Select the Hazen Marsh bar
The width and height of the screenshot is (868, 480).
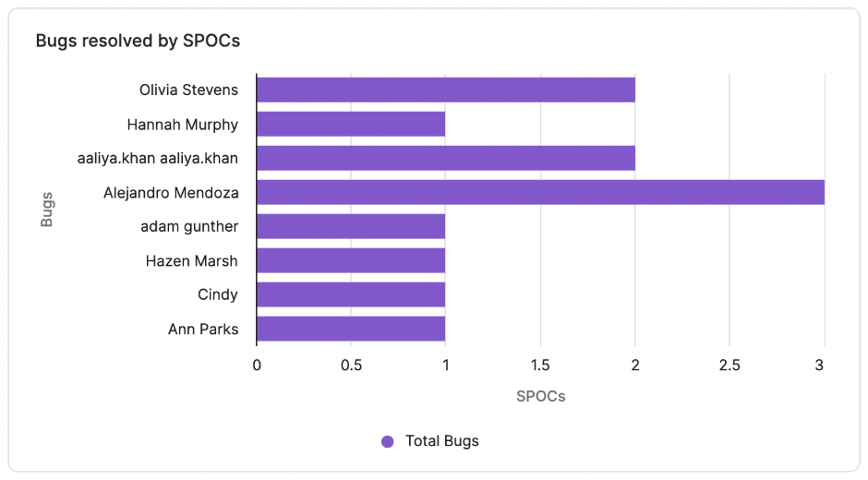[351, 260]
